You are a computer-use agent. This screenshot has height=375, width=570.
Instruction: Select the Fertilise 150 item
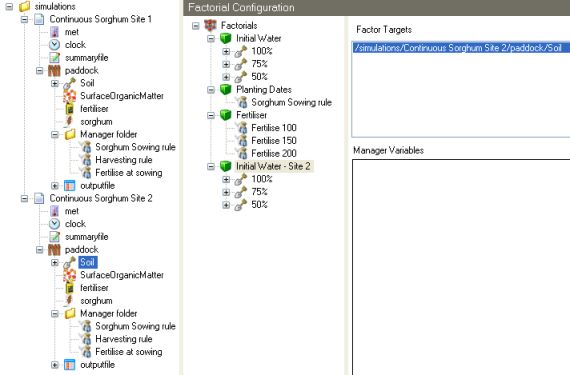click(274, 141)
